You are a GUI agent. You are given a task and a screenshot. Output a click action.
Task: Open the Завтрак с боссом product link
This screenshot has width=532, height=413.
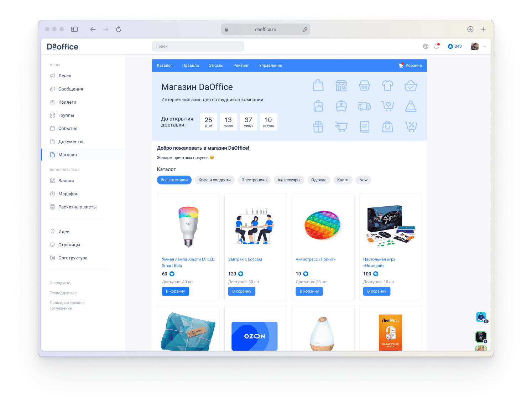pos(245,259)
